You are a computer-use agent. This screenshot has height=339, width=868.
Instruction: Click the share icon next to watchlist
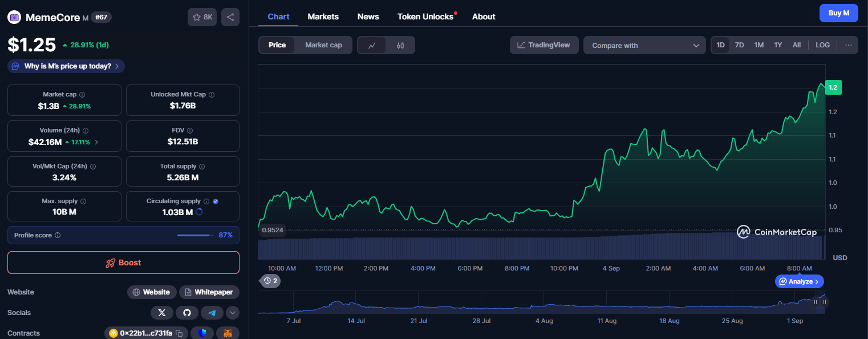[230, 17]
